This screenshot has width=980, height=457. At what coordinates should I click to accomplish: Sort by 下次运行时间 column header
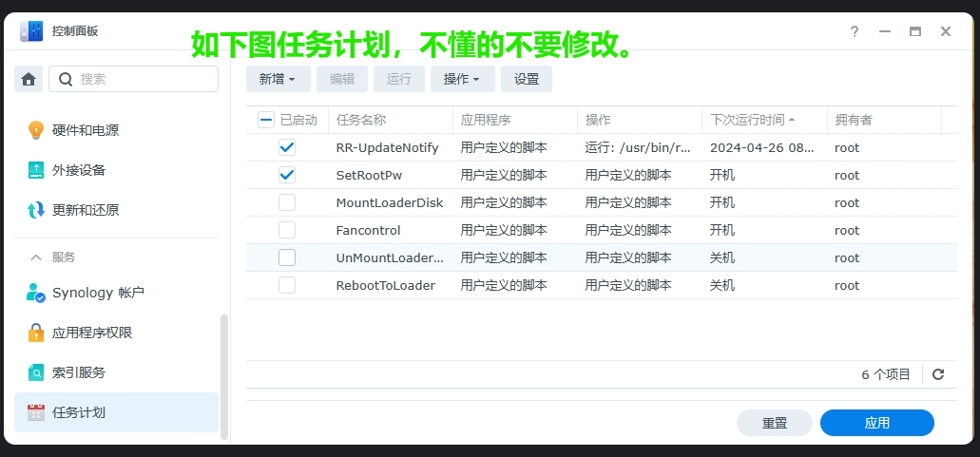point(748,120)
